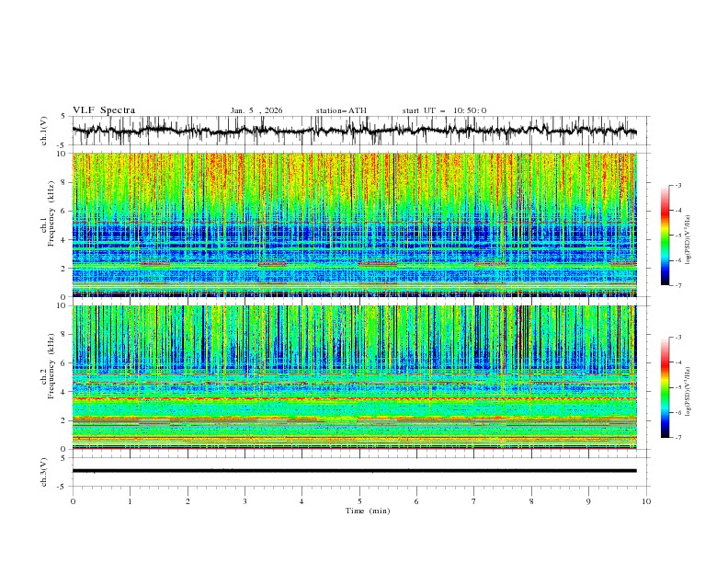Click the "2" tick on the time axis
Image resolution: width=728 pixels, height=563 pixels.
click(x=188, y=501)
